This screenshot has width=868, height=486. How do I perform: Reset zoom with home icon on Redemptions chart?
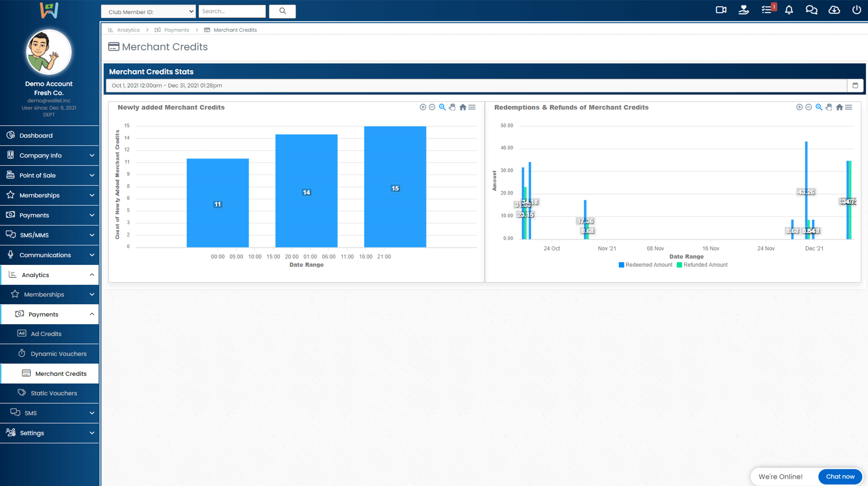pyautogui.click(x=839, y=107)
